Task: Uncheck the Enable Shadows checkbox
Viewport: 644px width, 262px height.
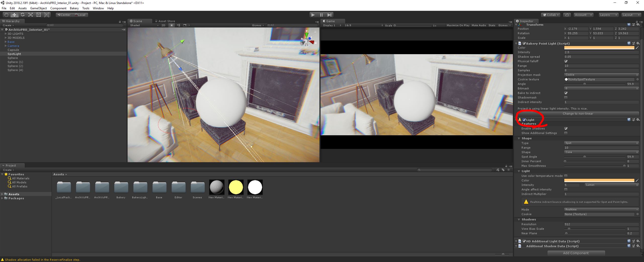Action: coord(566,128)
